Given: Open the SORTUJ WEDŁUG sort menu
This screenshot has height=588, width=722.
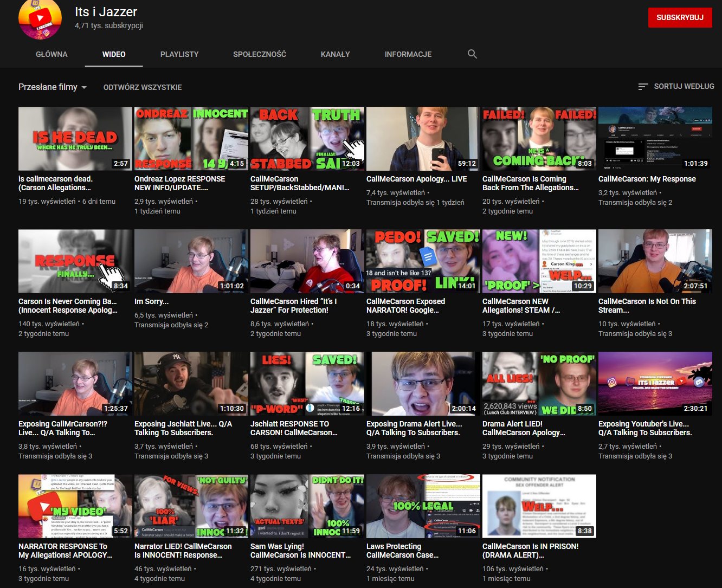Looking at the screenshot, I should click(x=676, y=87).
